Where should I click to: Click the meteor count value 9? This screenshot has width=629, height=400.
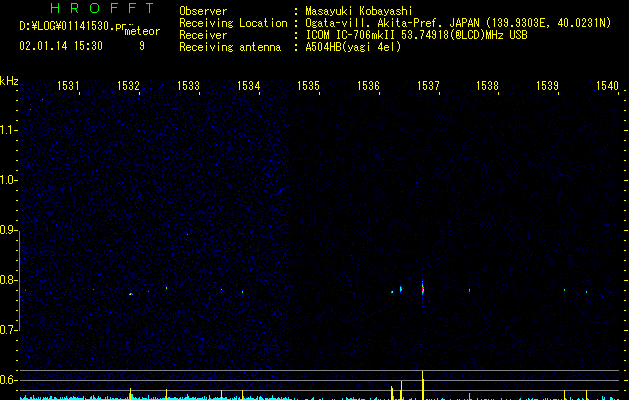pyautogui.click(x=142, y=46)
